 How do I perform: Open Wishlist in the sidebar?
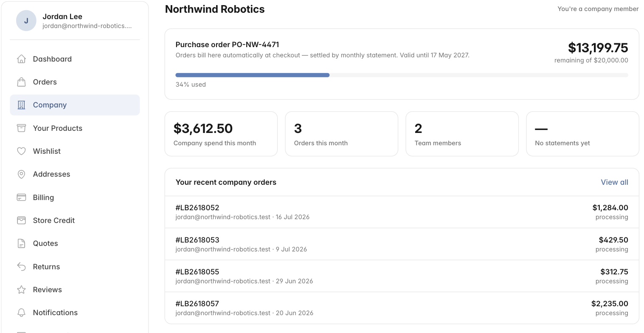pos(75,151)
